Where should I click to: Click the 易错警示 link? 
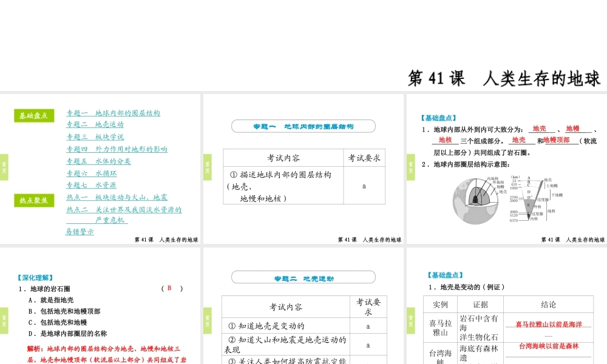(x=80, y=232)
